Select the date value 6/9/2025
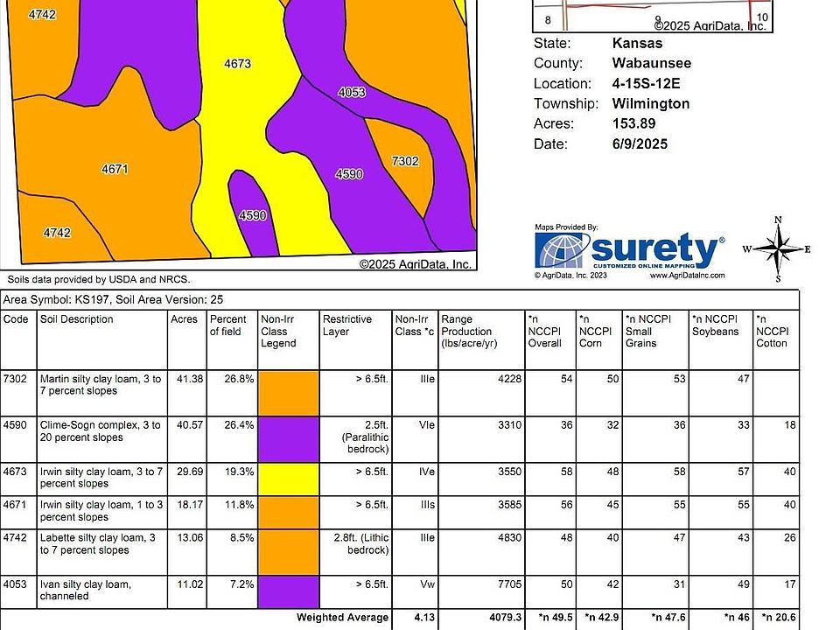 pos(640,144)
